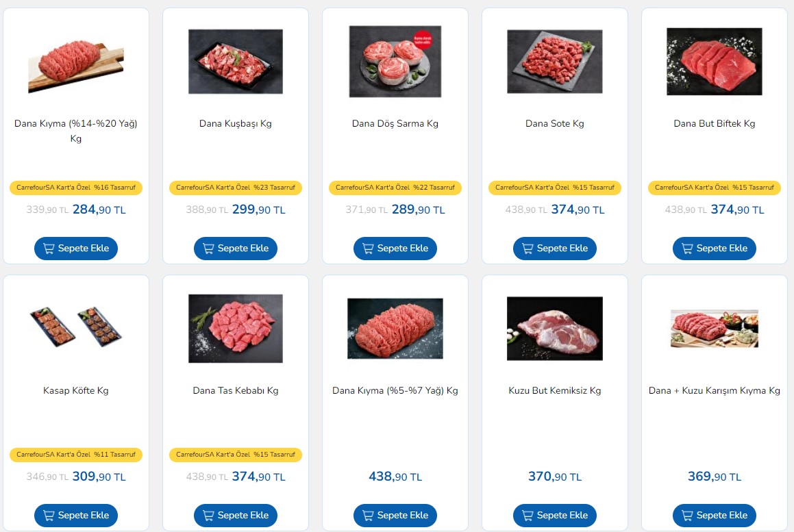Click the 289,90 TL Dana Döş Sarma price
794x532 pixels.
[419, 210]
